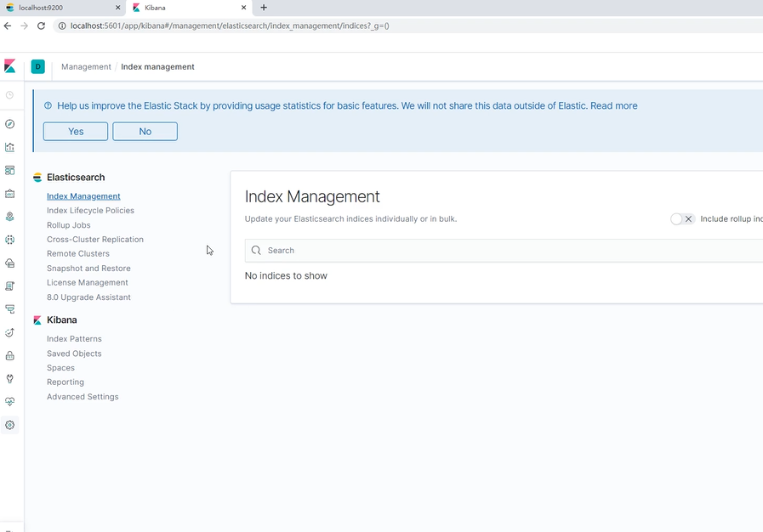Open the Uptime sidebar icon
763x532 pixels.
coord(9,332)
